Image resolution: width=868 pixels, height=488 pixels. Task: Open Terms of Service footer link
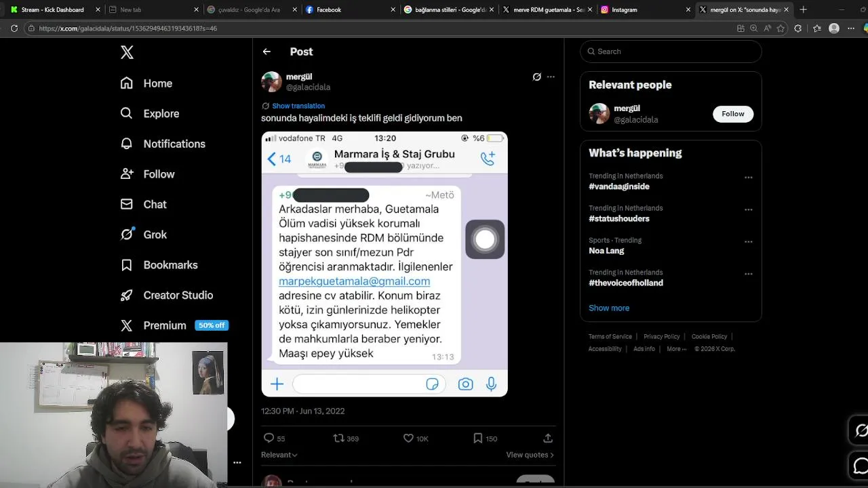[x=610, y=337]
